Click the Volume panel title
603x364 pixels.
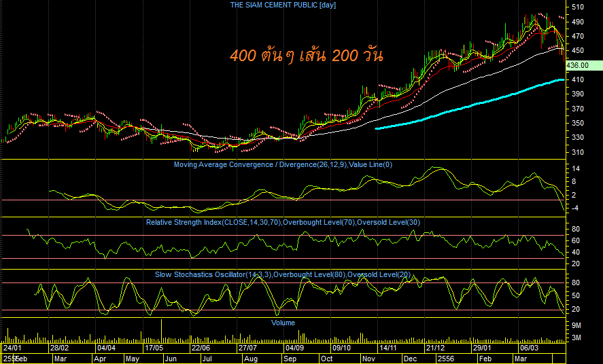tap(283, 323)
